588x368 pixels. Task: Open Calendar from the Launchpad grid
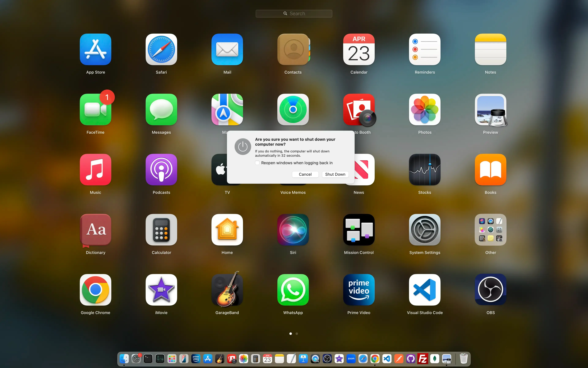pos(359,49)
